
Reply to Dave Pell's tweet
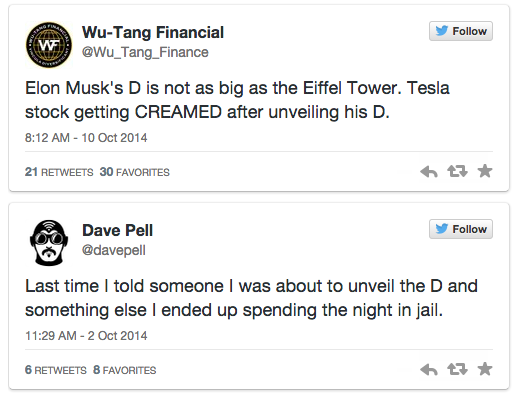429,370
